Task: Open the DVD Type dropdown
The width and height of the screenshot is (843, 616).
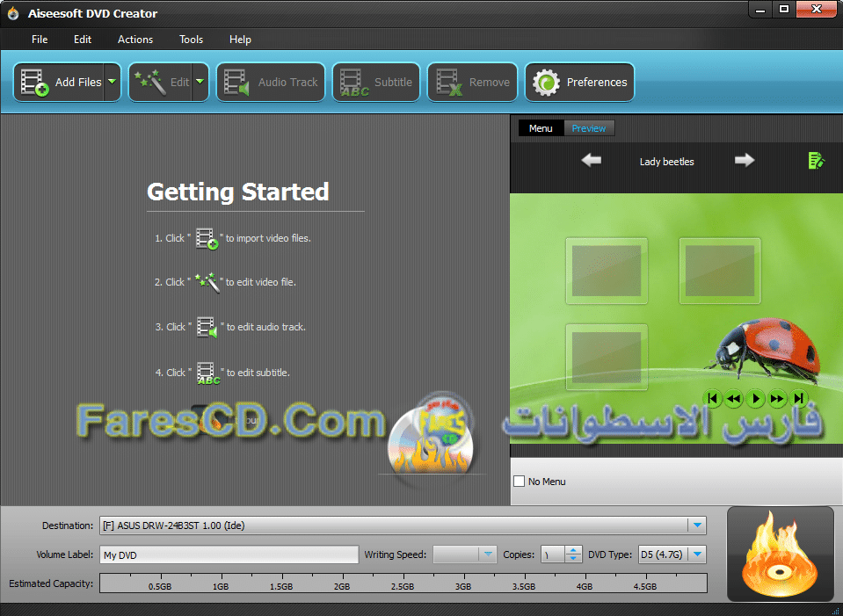Action: coord(697,554)
